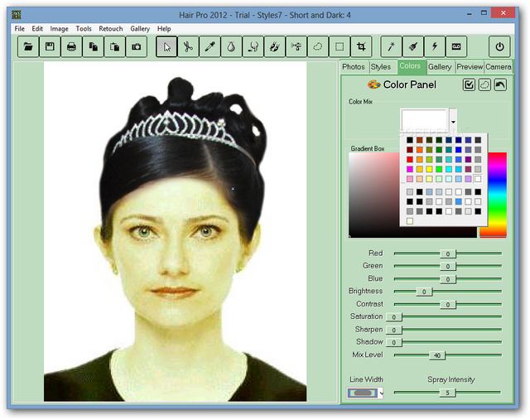Image resolution: width=530 pixels, height=420 pixels.
Task: Click the open folder toolbar icon
Action: tap(29, 47)
